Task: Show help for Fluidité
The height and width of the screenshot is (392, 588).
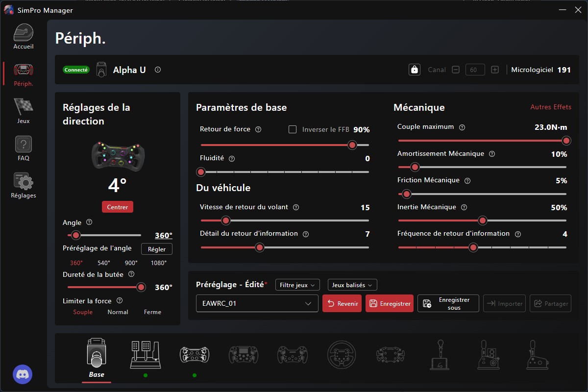Action: [232, 159]
